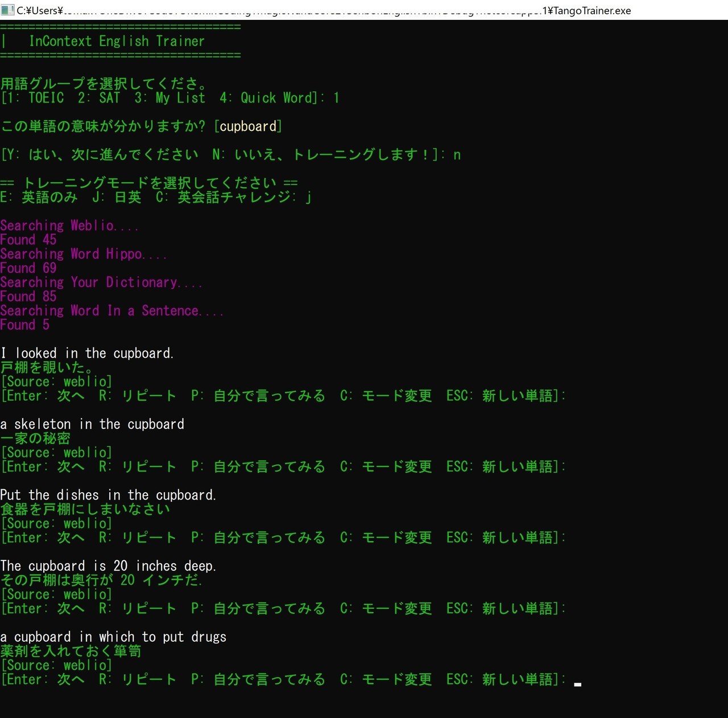
Task: Choose the "4: Quick Word" group option
Action: click(266, 98)
